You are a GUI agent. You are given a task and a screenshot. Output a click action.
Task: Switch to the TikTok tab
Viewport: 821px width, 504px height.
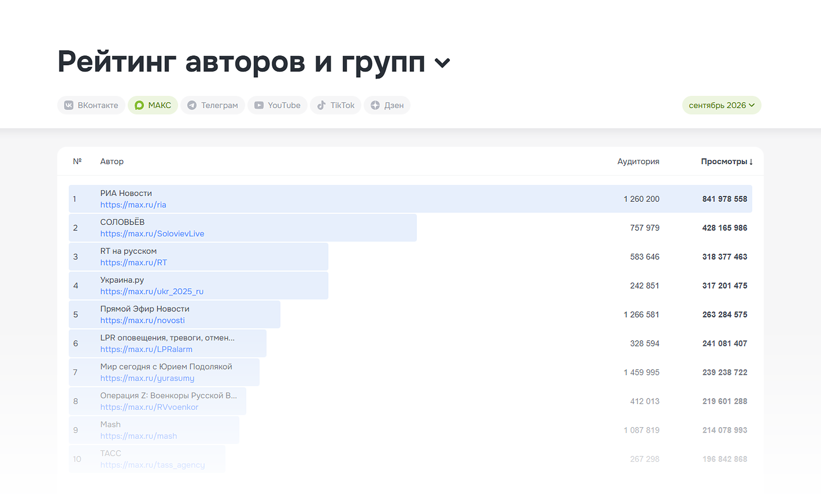(x=335, y=105)
